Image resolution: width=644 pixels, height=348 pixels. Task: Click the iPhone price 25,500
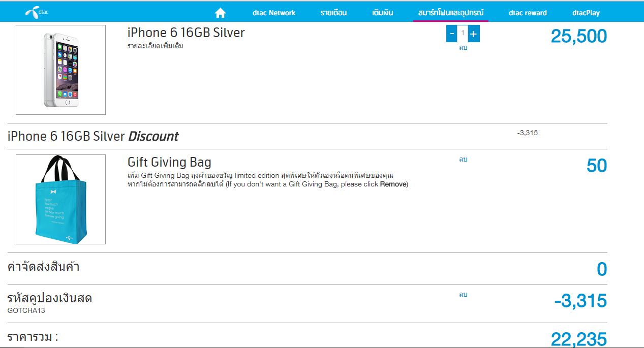click(x=579, y=36)
